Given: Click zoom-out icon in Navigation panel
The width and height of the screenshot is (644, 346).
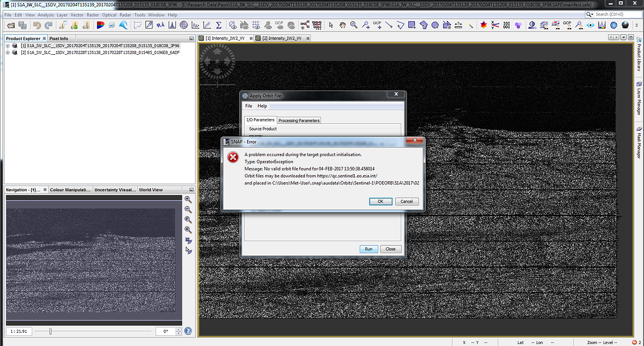Looking at the screenshot, I should 188,210.
